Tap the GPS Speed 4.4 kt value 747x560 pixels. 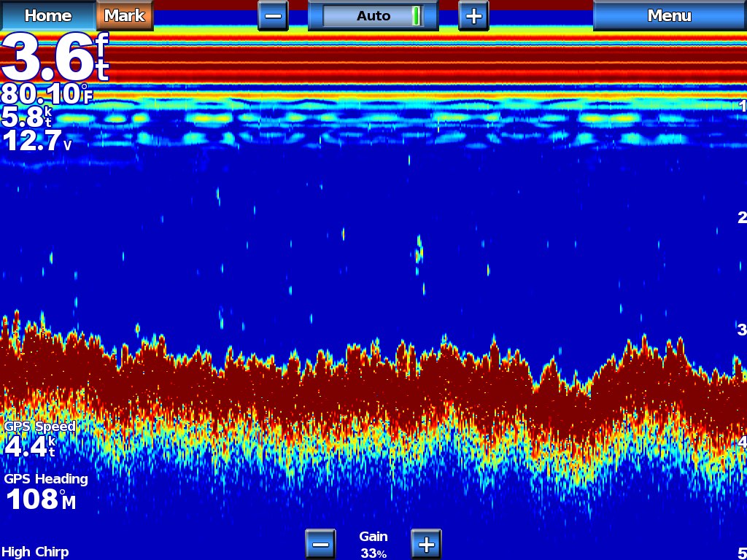[30, 447]
